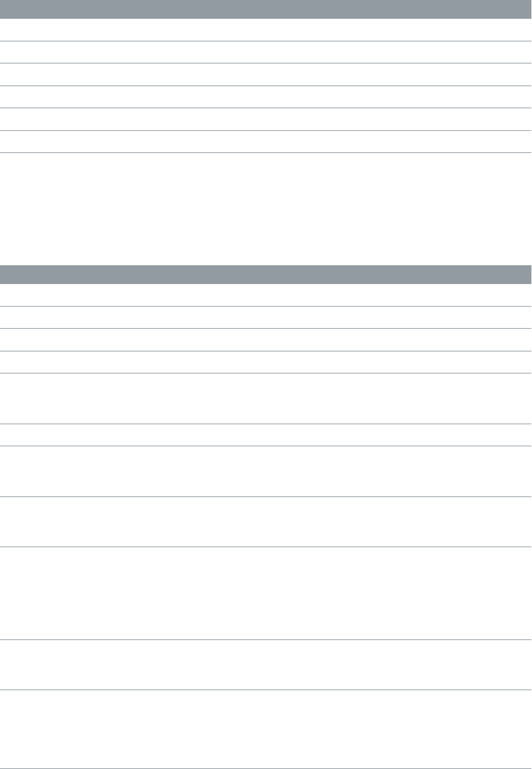
Task: Select the last row of the upper table
Action: (x=266, y=142)
